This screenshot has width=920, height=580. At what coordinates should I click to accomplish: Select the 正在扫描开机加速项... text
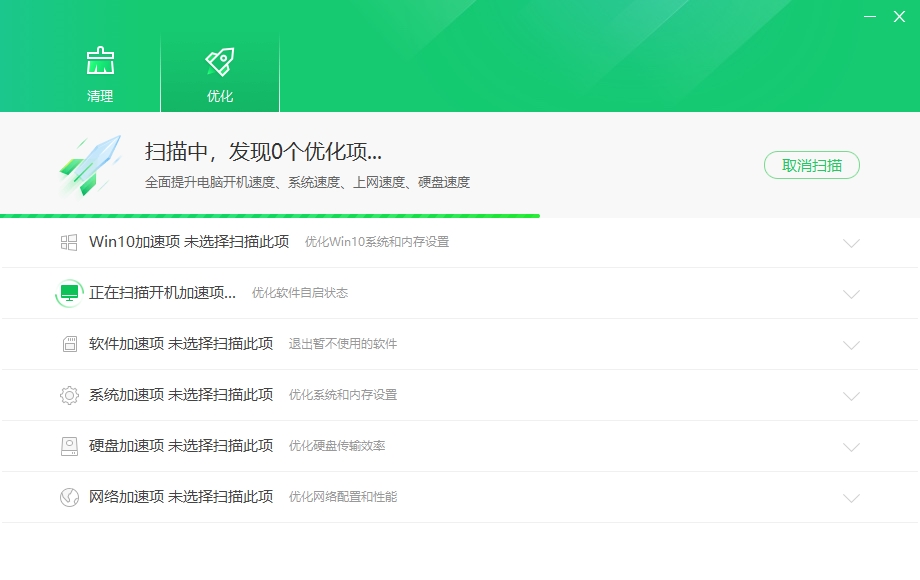163,293
